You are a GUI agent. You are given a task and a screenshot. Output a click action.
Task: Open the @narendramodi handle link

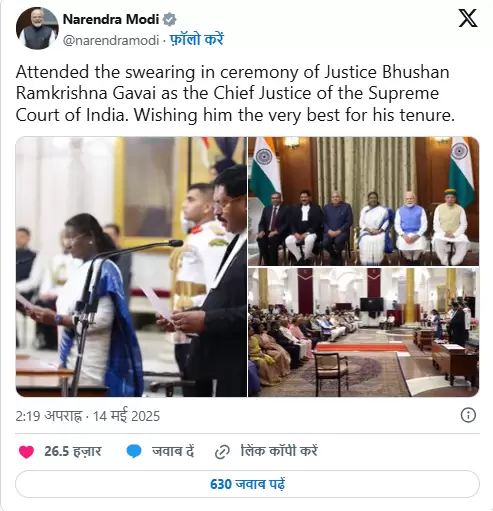click(111, 40)
